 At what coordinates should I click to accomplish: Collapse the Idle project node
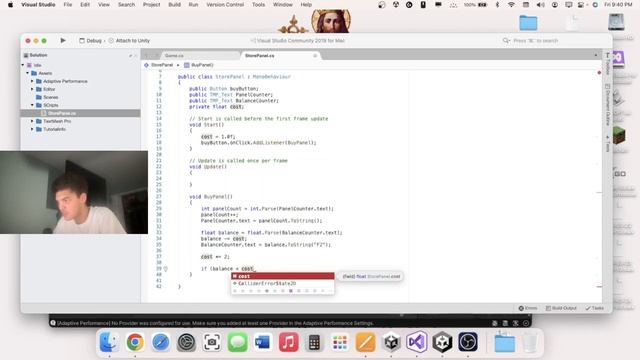pyautogui.click(x=23, y=65)
